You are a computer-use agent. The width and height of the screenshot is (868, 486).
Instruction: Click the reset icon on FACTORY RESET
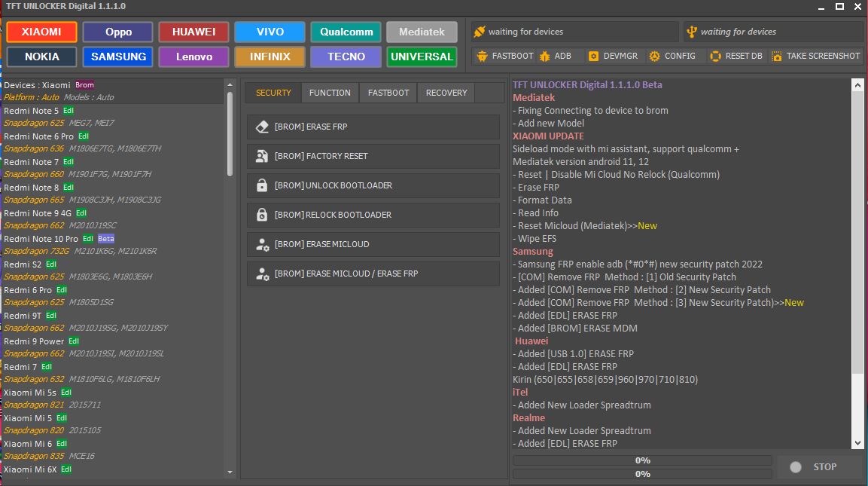coord(262,156)
